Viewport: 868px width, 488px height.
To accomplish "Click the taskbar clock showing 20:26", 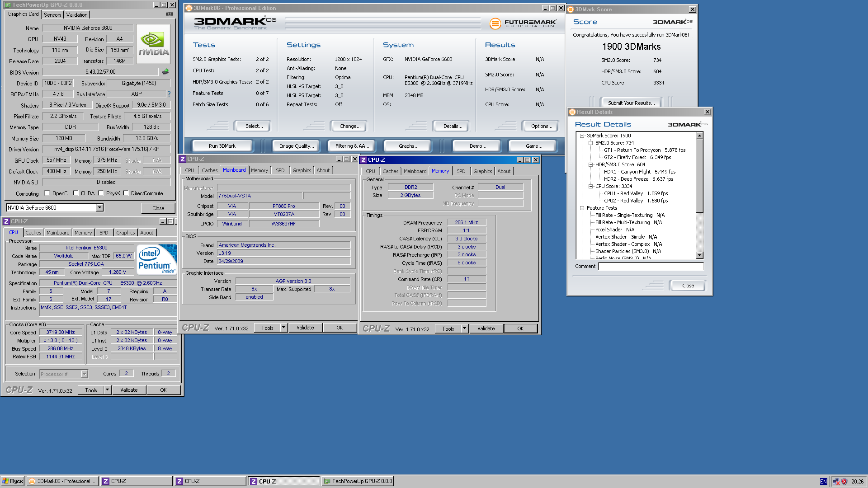I will (857, 482).
